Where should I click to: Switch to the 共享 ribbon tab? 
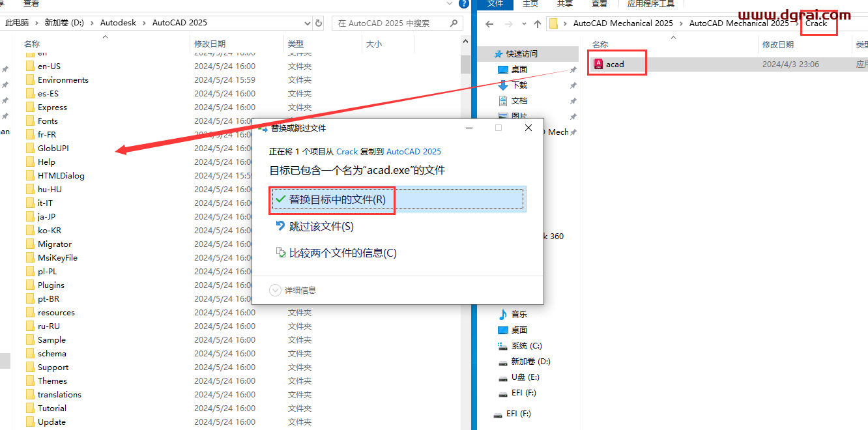pyautogui.click(x=564, y=4)
